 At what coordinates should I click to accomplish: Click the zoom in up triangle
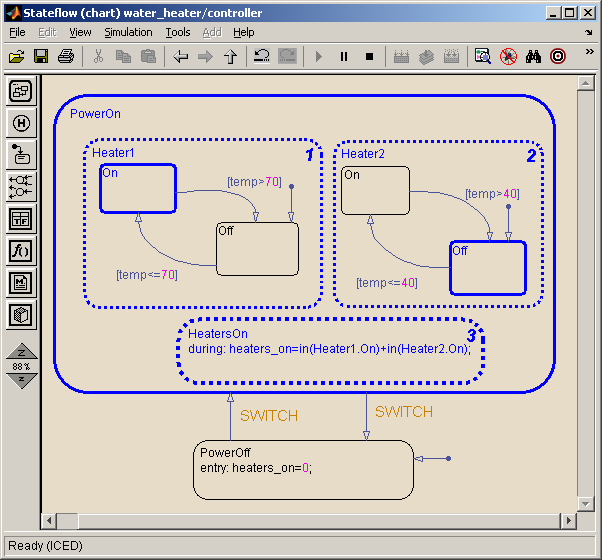[22, 351]
